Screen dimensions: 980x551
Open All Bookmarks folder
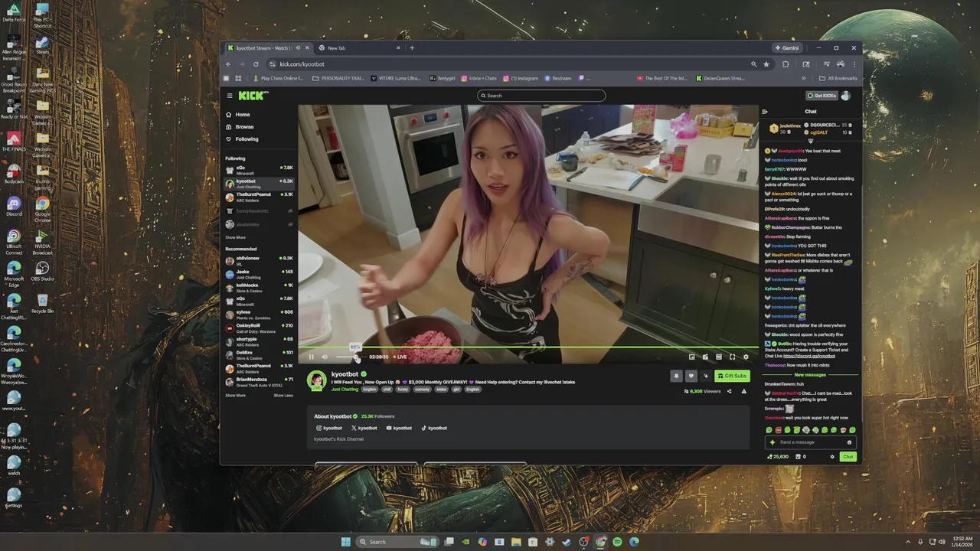(x=838, y=78)
